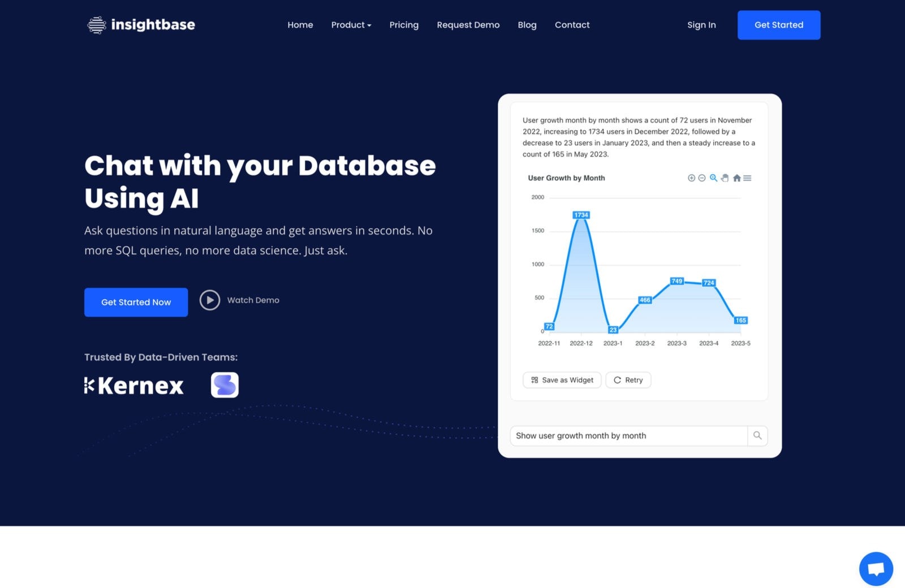Expand the Product dropdown menu
This screenshot has width=905, height=588.
pyautogui.click(x=351, y=25)
